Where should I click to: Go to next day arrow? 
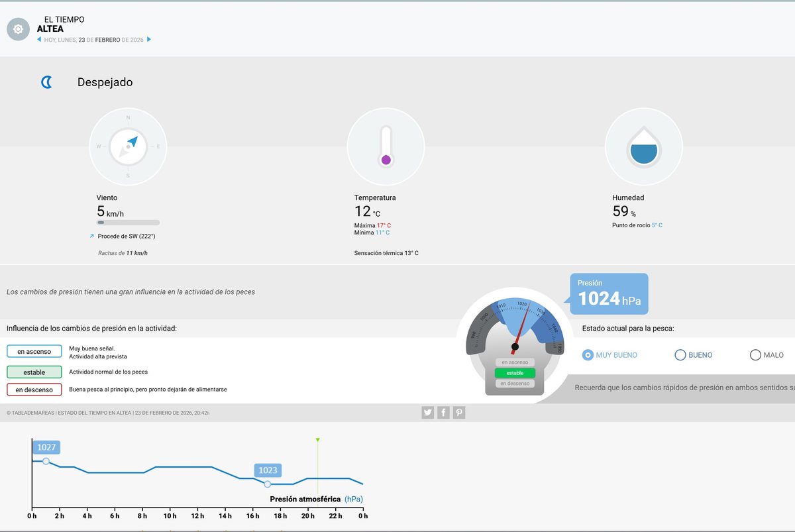pyautogui.click(x=149, y=40)
